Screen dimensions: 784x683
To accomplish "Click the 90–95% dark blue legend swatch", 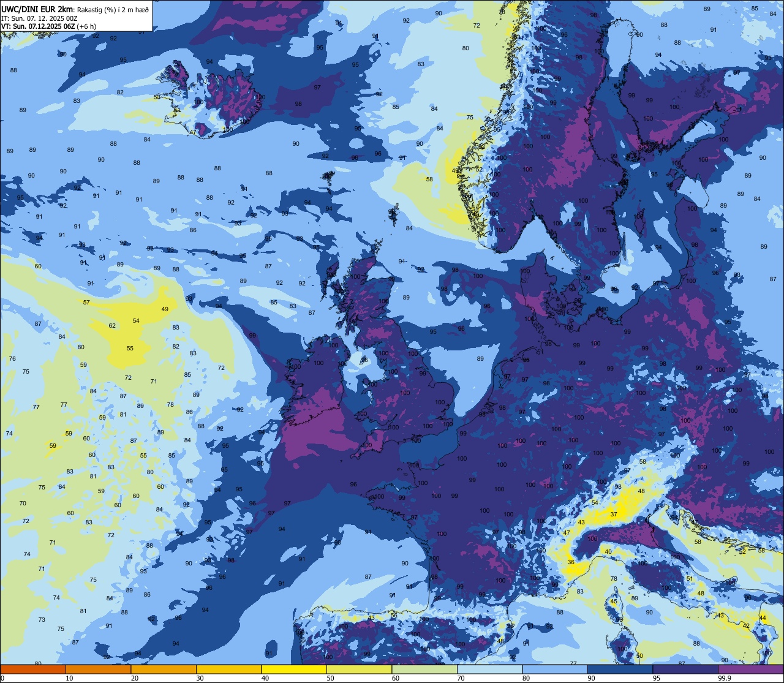I will [x=620, y=669].
